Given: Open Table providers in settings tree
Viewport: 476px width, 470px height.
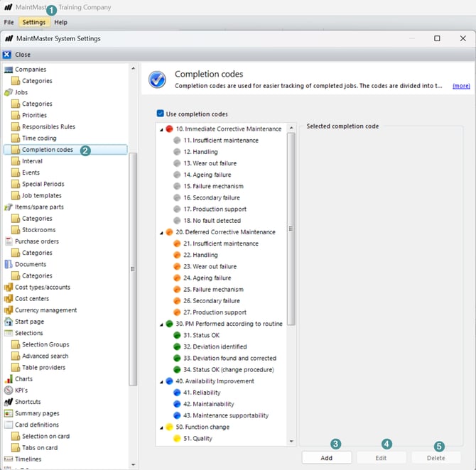Looking at the screenshot, I should click(x=44, y=368).
